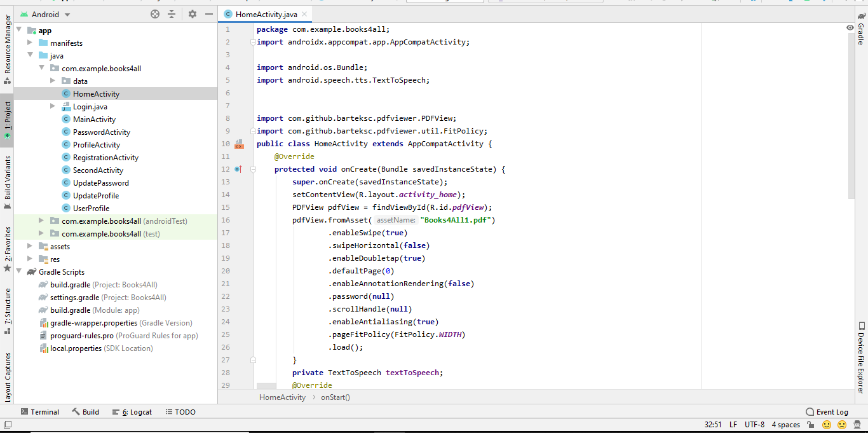Click the Project panel settings gear icon
The image size is (868, 433).
pos(191,14)
